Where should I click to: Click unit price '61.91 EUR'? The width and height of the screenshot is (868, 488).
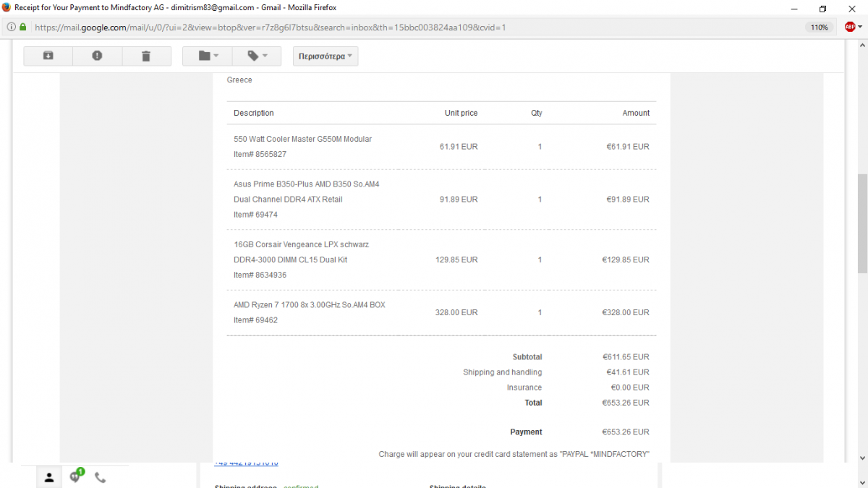459,146
